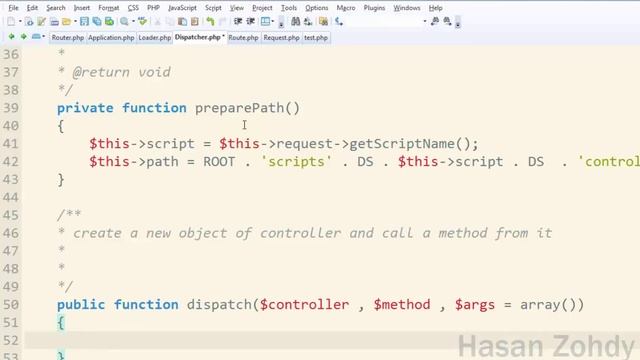The width and height of the screenshot is (640, 360).
Task: Go to previous tab with left arrow
Action: coord(11,37)
